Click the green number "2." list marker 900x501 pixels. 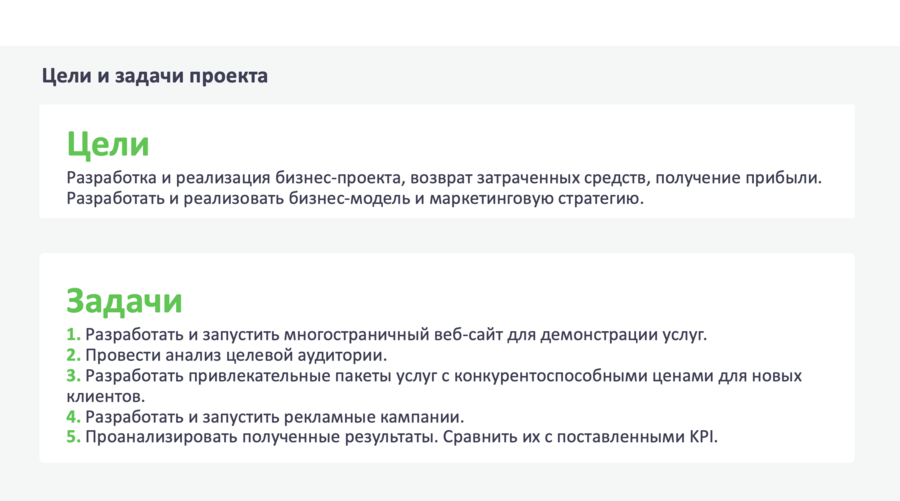click(74, 355)
